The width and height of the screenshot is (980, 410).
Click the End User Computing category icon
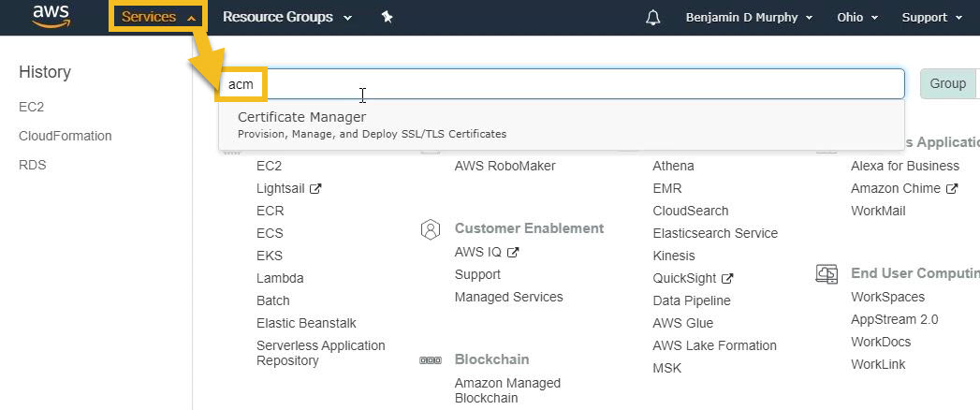click(826, 273)
